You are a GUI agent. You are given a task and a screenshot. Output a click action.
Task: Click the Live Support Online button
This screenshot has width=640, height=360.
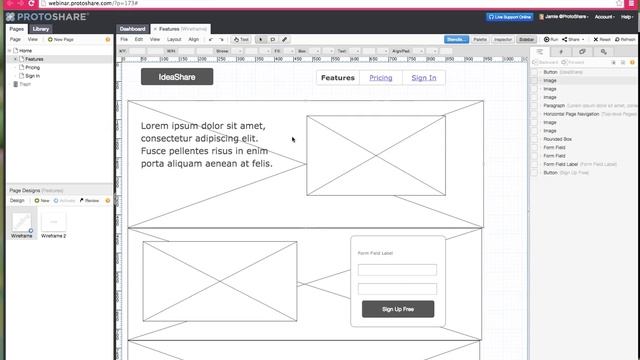(510, 17)
